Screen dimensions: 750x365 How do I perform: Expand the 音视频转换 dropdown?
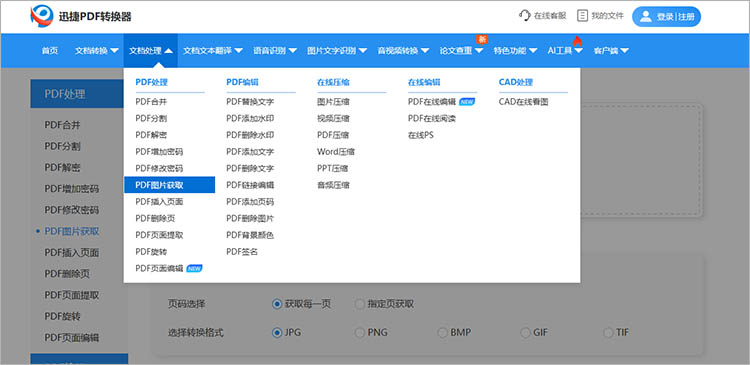(x=403, y=50)
